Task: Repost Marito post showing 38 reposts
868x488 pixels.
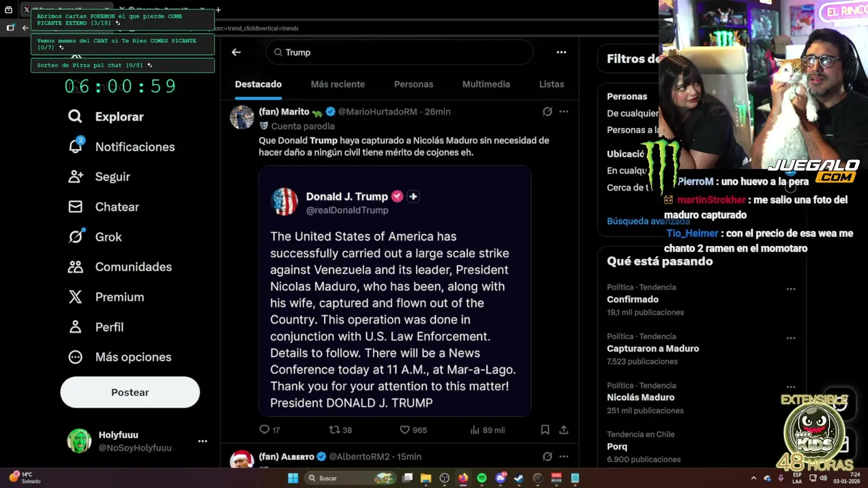Action: pyautogui.click(x=340, y=430)
